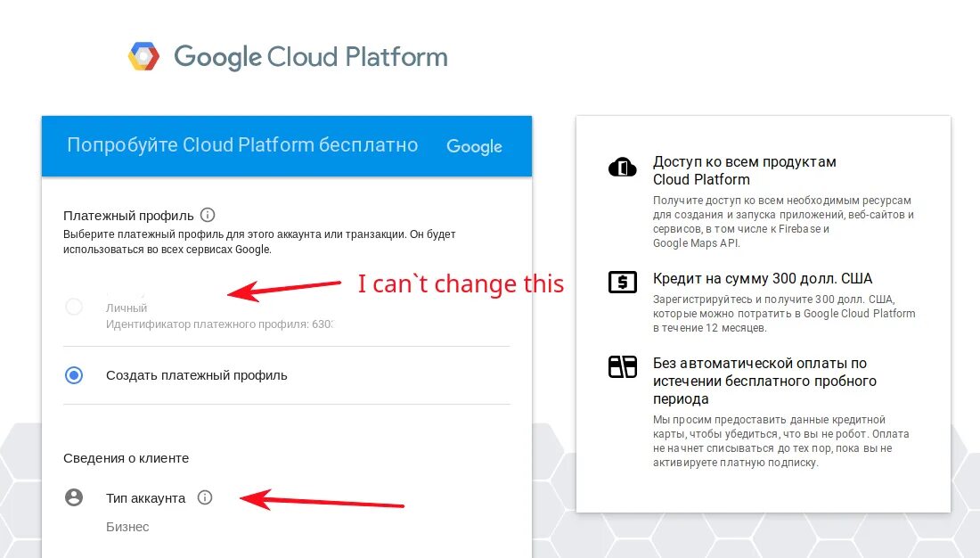The image size is (980, 558).
Task: Click the Тип аккаунта label
Action: tap(145, 498)
